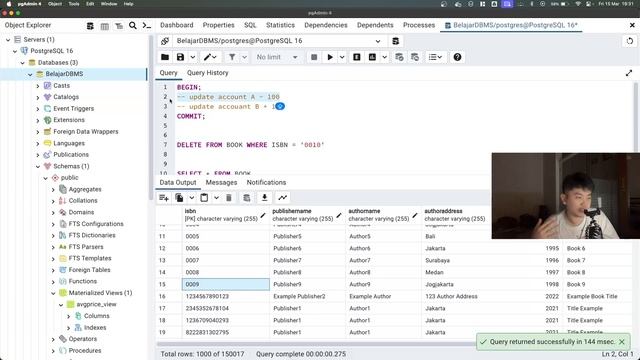
Task: Click the new query tool database icon
Action: (396, 41)
